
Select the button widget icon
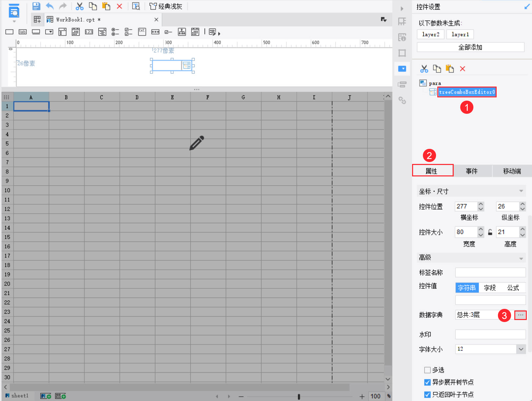tap(36, 32)
